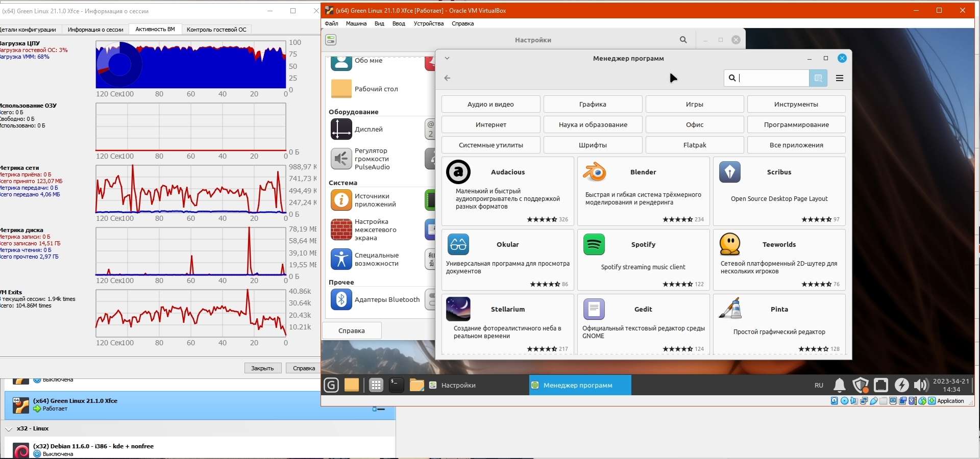Open Рабочий стол settings
The height and width of the screenshot is (459, 980).
point(364,89)
